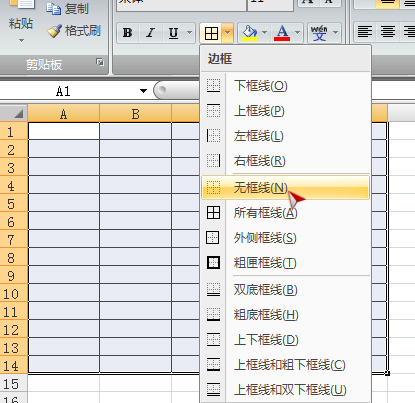The height and width of the screenshot is (403, 415).
Task: Choose 粗底框线(H) thick bottom border
Action: coord(286,315)
